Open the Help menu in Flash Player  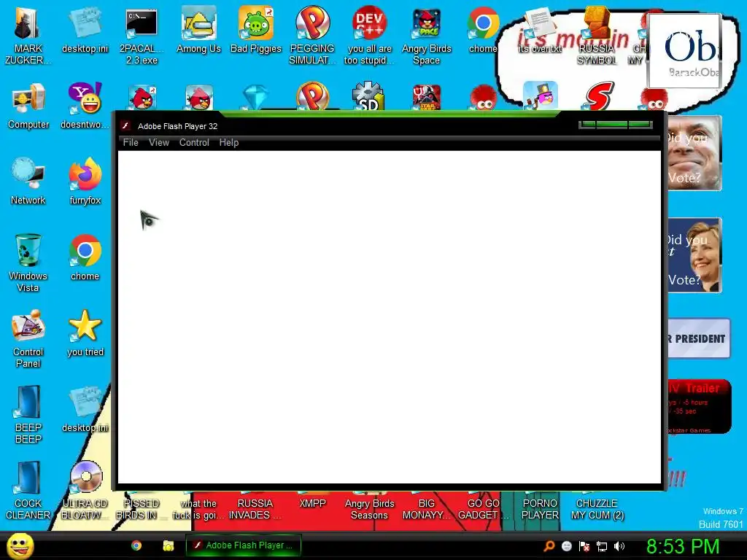228,142
